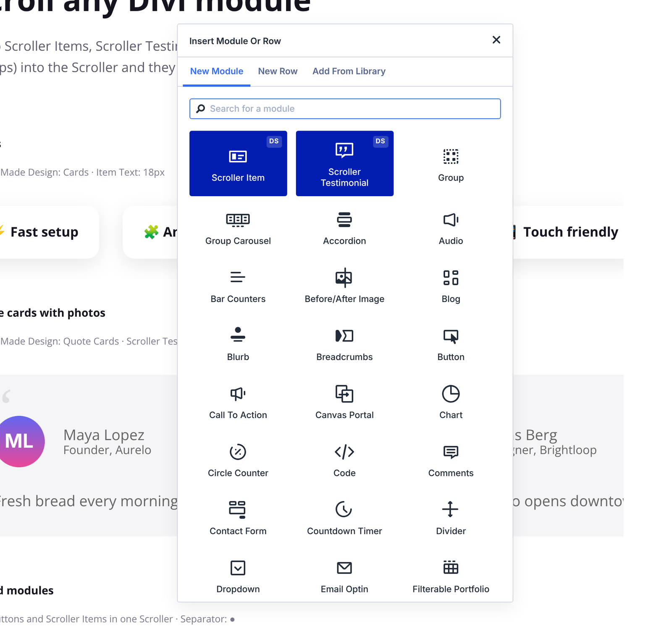
Task: Insert the Email Optin module
Action: tap(344, 576)
